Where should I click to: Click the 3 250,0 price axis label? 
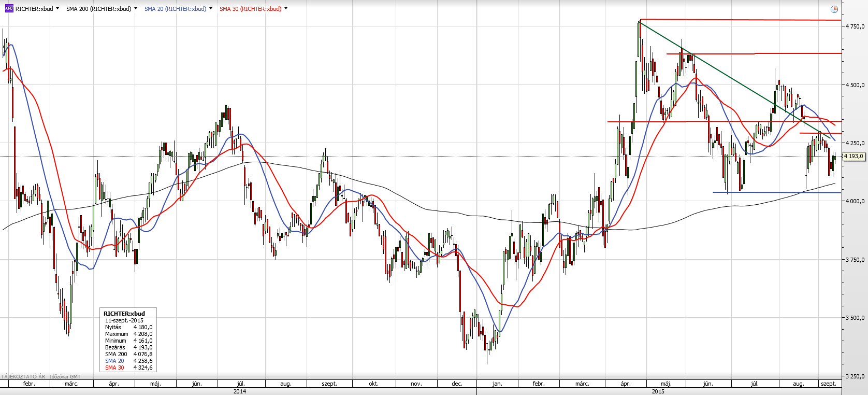point(855,376)
